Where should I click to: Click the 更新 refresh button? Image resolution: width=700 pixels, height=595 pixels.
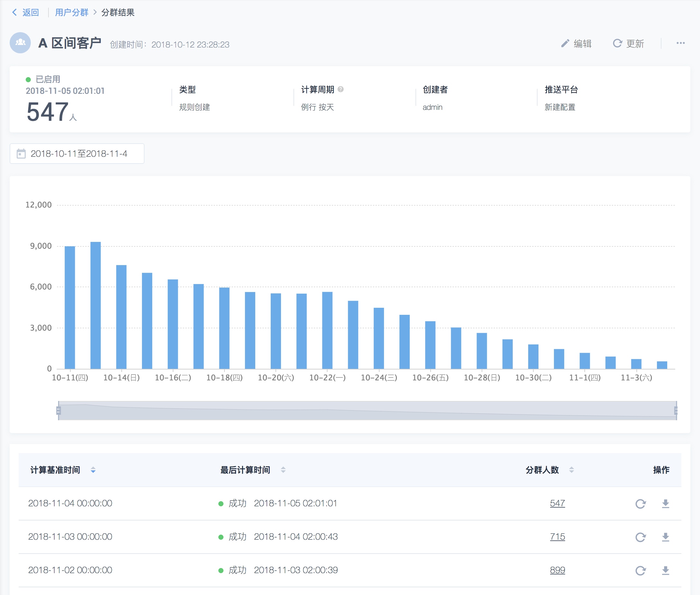pos(628,43)
